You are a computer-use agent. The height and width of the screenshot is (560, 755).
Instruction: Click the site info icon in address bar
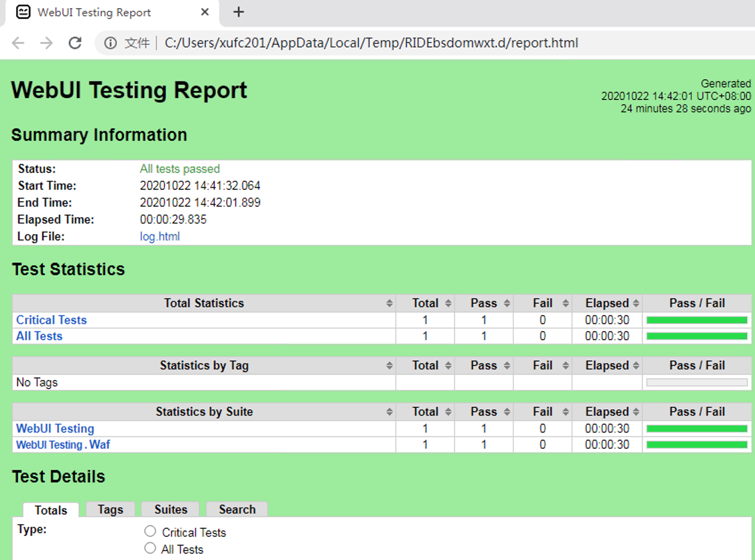coord(110,43)
